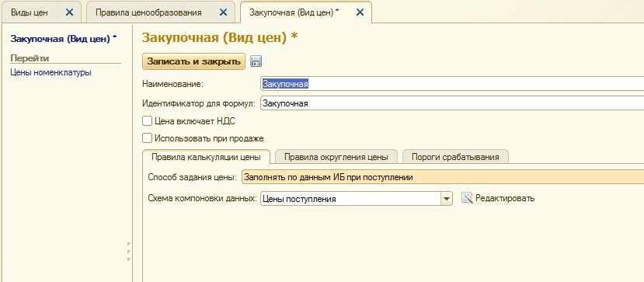Click Идентификатор для формул input field
644x282 pixels.
point(452,103)
